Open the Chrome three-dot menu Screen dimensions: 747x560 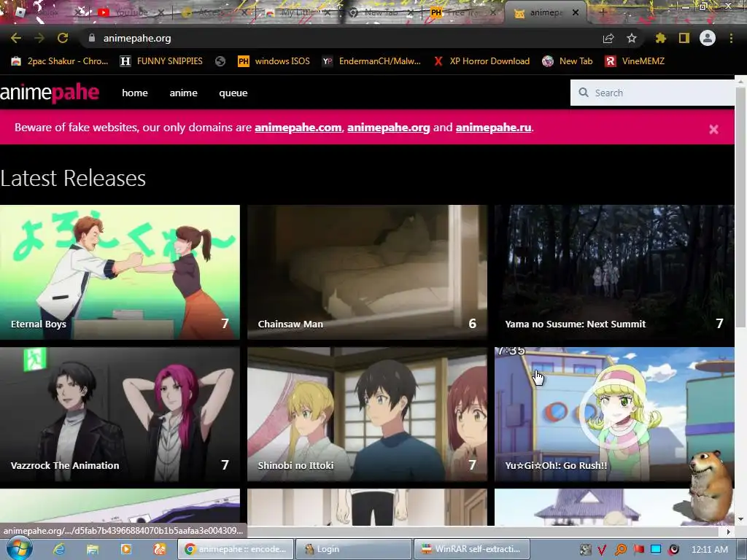(731, 38)
